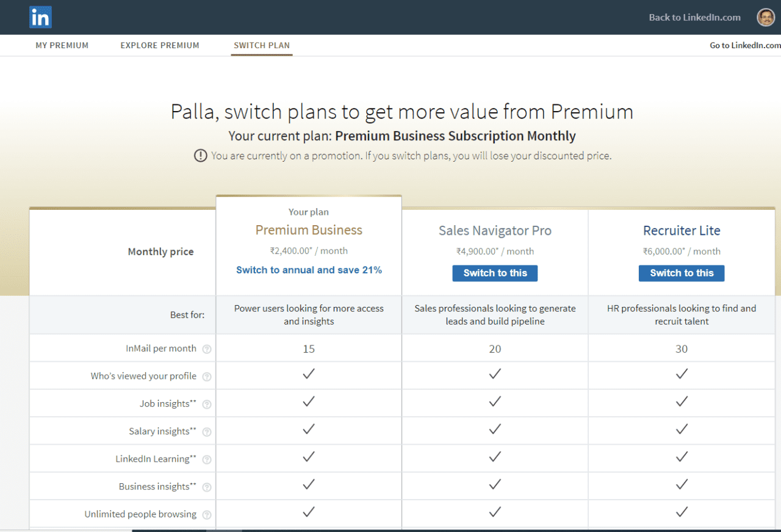Click the help icon beside Unlimited people browsing

[x=207, y=514]
